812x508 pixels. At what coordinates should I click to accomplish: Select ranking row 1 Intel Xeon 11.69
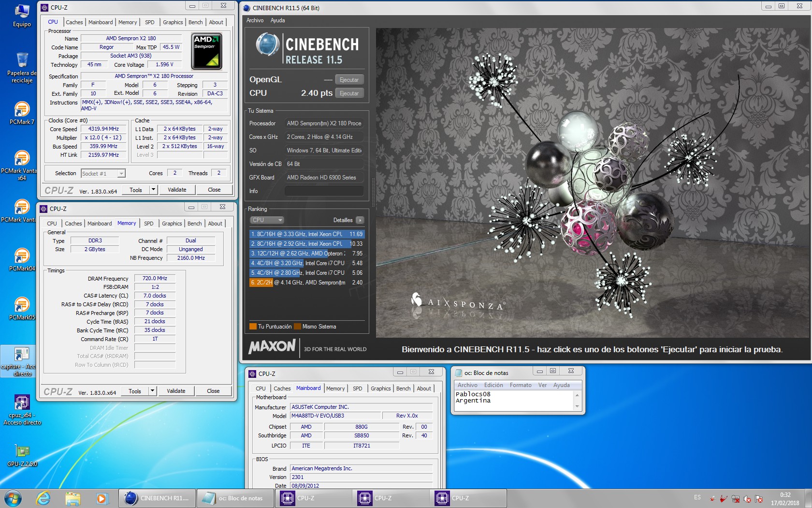coord(306,234)
